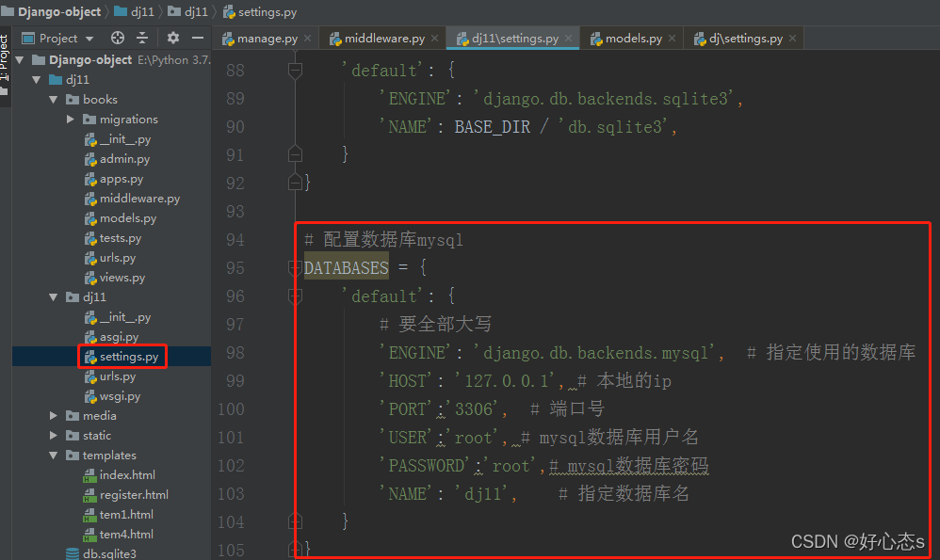Open the Project panel settings gear icon

click(173, 37)
